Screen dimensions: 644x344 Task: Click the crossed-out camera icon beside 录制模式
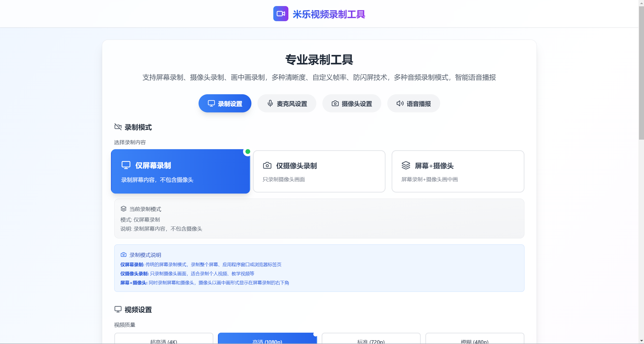click(x=118, y=127)
